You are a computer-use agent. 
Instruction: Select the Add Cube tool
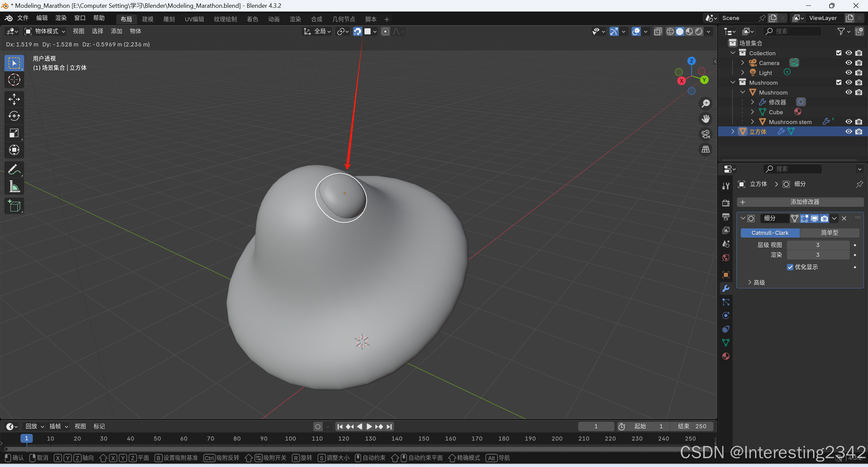point(14,206)
